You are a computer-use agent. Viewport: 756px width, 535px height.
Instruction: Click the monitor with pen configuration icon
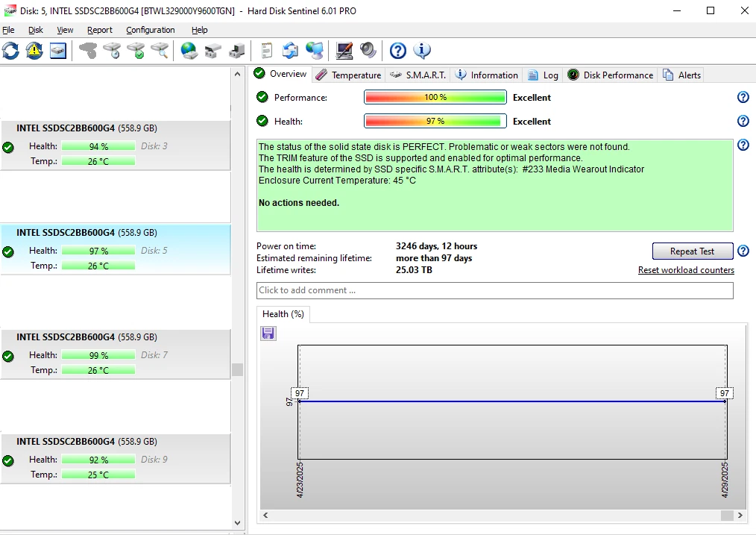(x=344, y=51)
